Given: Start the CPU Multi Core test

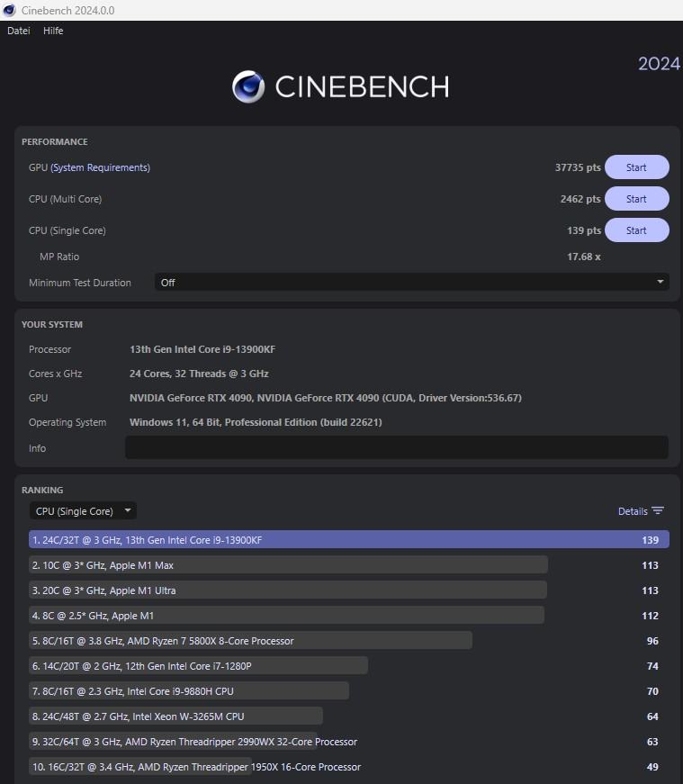Looking at the screenshot, I should point(636,199).
